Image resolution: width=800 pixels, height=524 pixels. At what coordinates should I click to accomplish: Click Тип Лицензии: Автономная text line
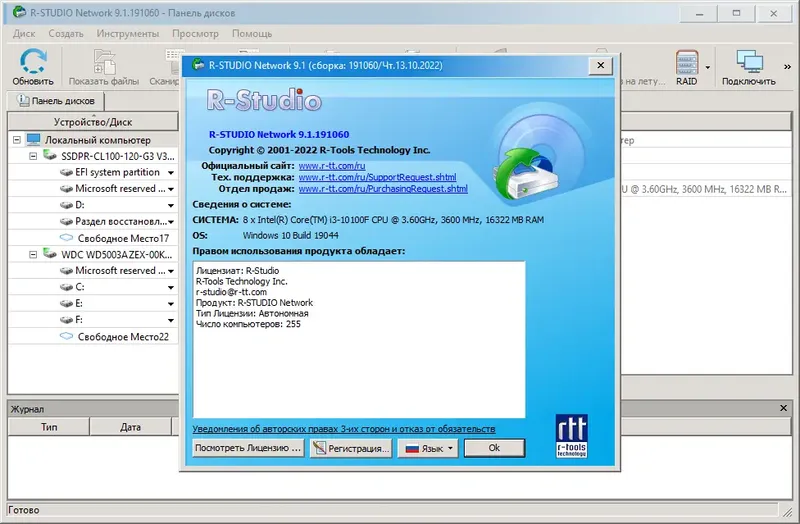click(x=252, y=313)
